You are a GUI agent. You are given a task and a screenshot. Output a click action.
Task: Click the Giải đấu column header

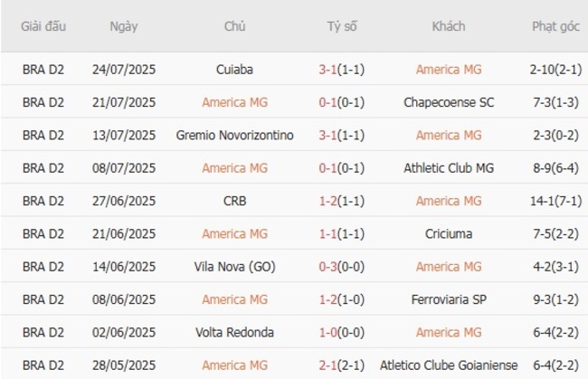[44, 26]
